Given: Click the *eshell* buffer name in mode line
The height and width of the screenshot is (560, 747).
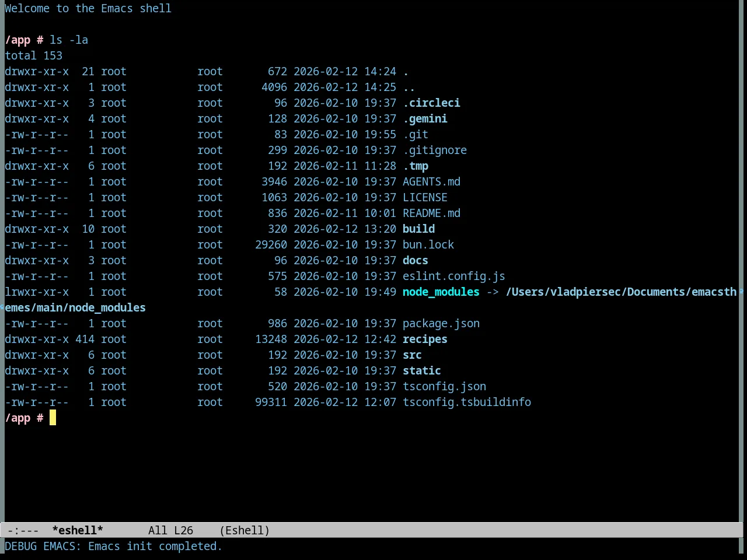Looking at the screenshot, I should pyautogui.click(x=78, y=530).
